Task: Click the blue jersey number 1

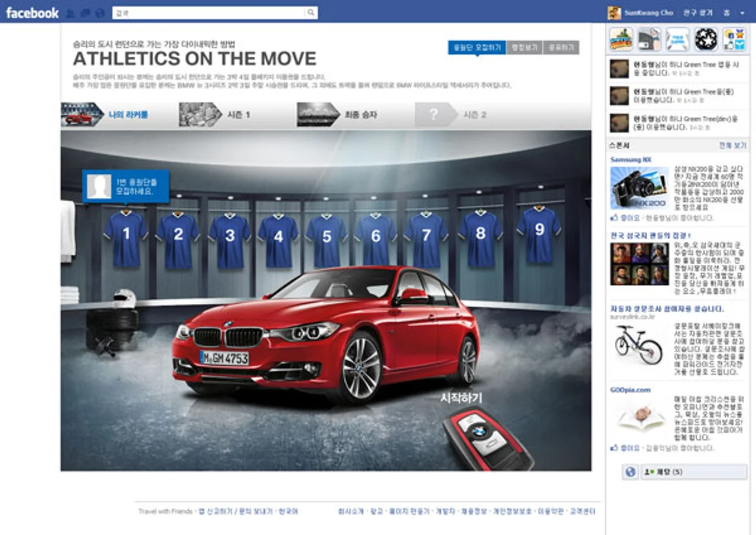Action: point(126,238)
